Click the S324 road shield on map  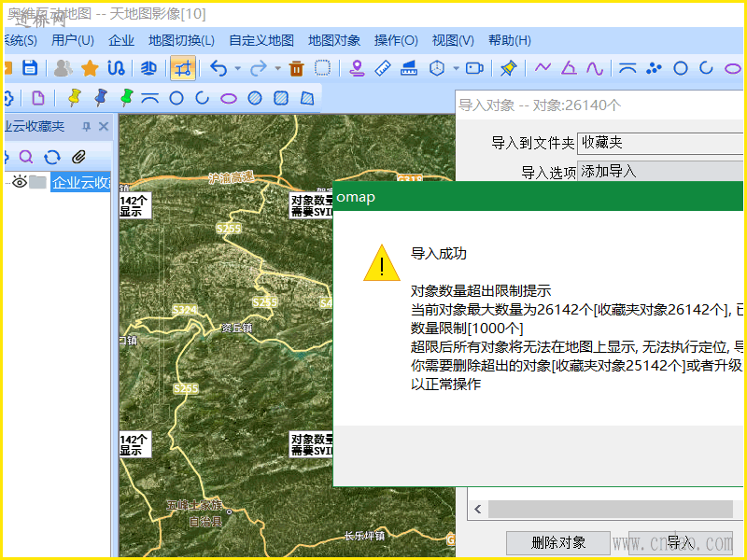(184, 310)
